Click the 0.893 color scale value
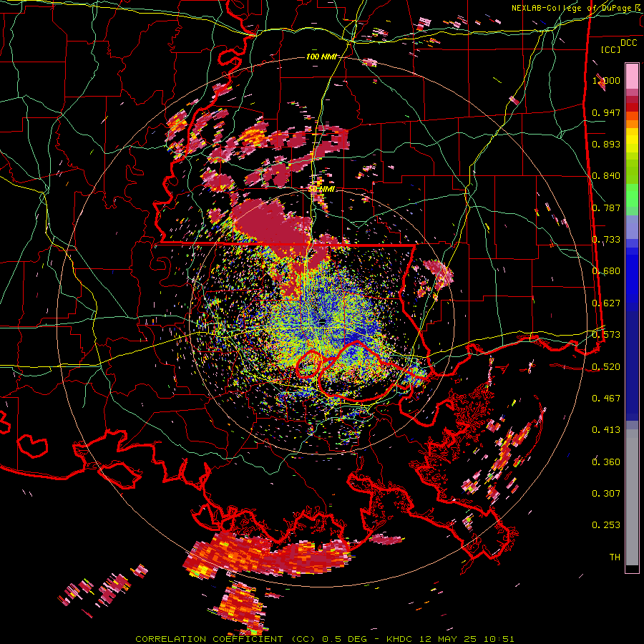The image size is (644, 644). (x=606, y=144)
